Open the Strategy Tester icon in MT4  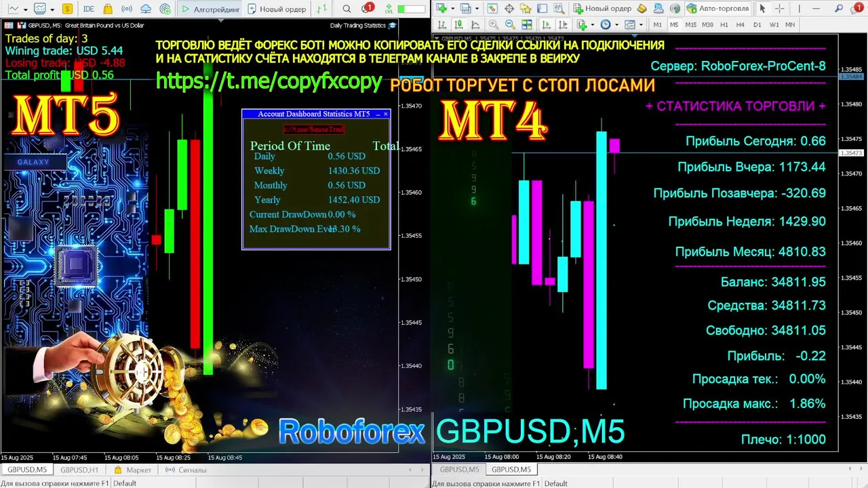click(559, 9)
